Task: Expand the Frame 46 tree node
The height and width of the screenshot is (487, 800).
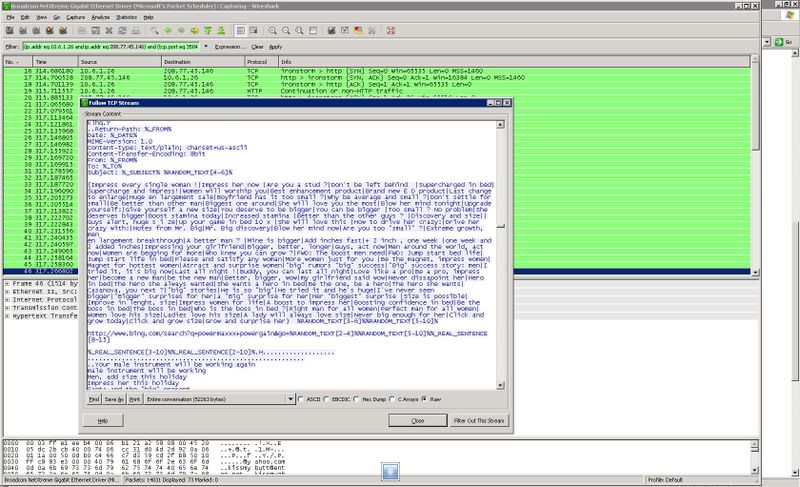Action: point(7,283)
